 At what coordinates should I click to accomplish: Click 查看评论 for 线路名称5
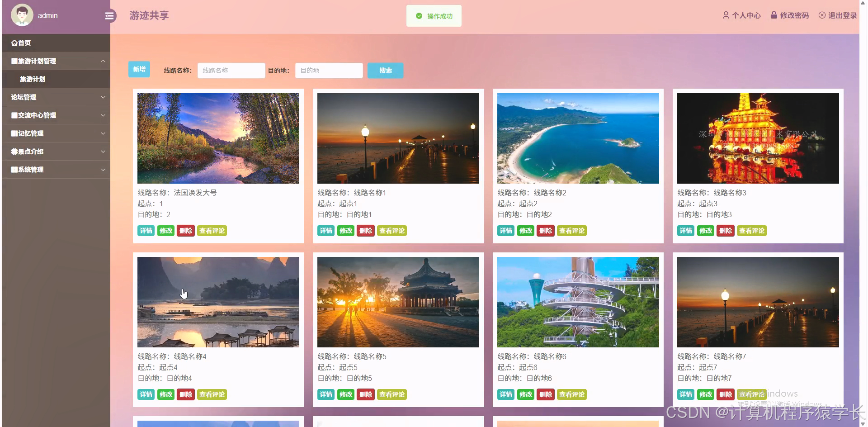[x=392, y=394]
